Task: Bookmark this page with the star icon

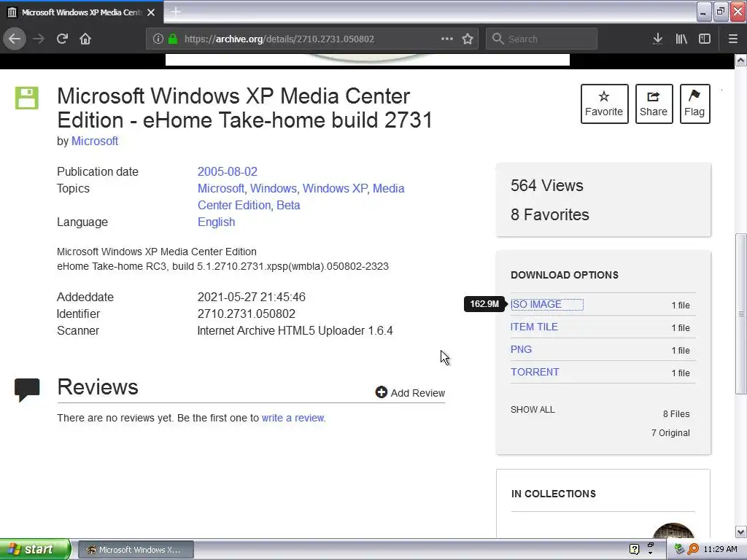Action: [x=468, y=39]
